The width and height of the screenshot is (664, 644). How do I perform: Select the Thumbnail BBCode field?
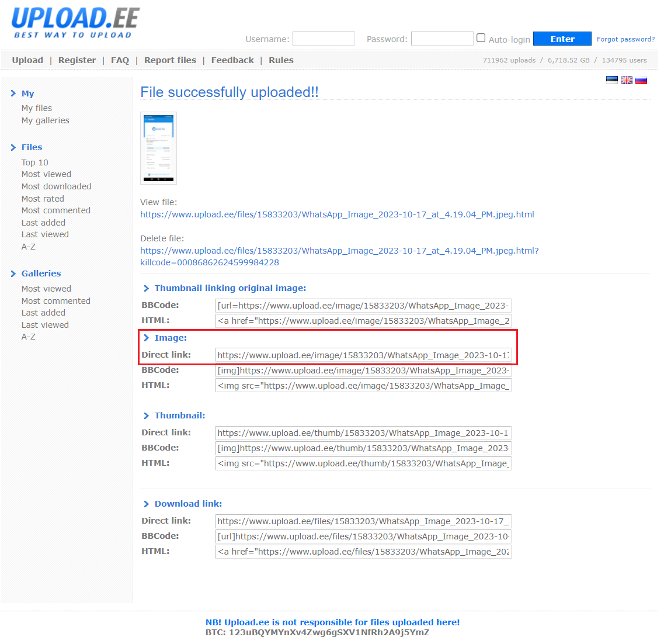(363, 448)
